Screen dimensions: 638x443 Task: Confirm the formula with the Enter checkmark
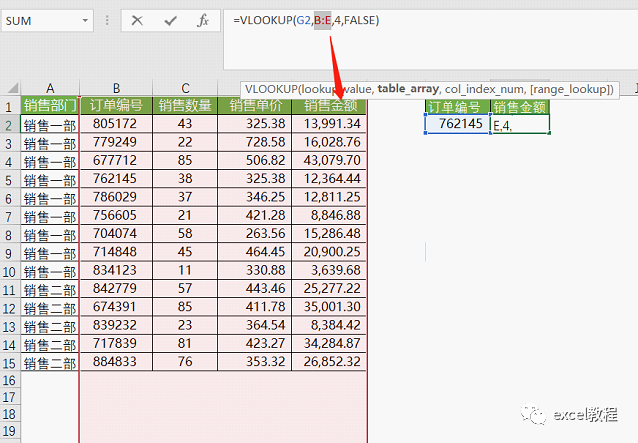(170, 21)
